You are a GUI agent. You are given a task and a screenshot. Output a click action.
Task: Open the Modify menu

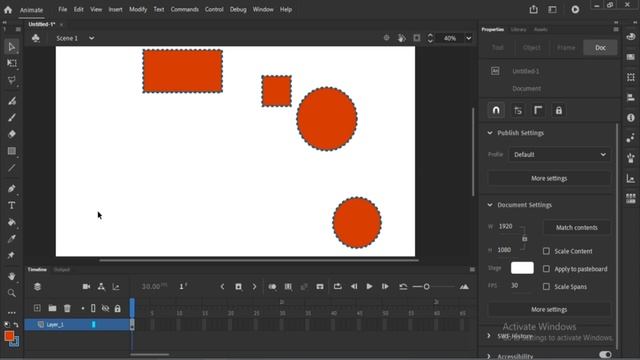click(x=138, y=9)
